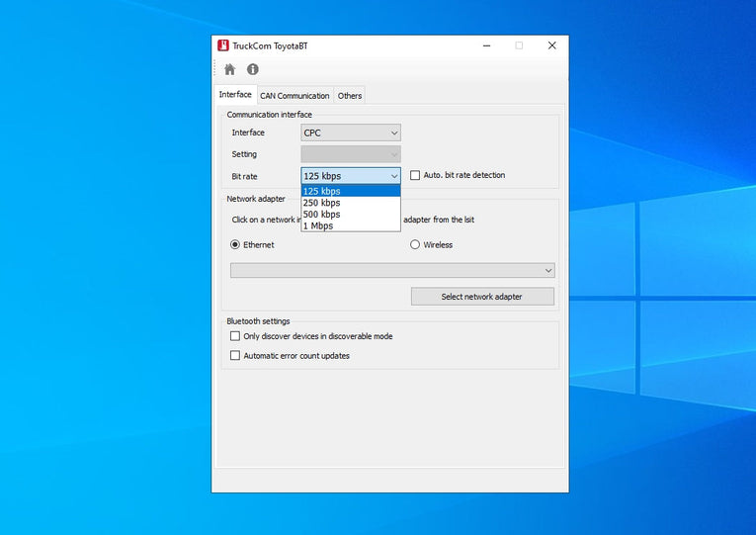Image resolution: width=756 pixels, height=535 pixels.
Task: Open the Others tab
Action: (349, 96)
